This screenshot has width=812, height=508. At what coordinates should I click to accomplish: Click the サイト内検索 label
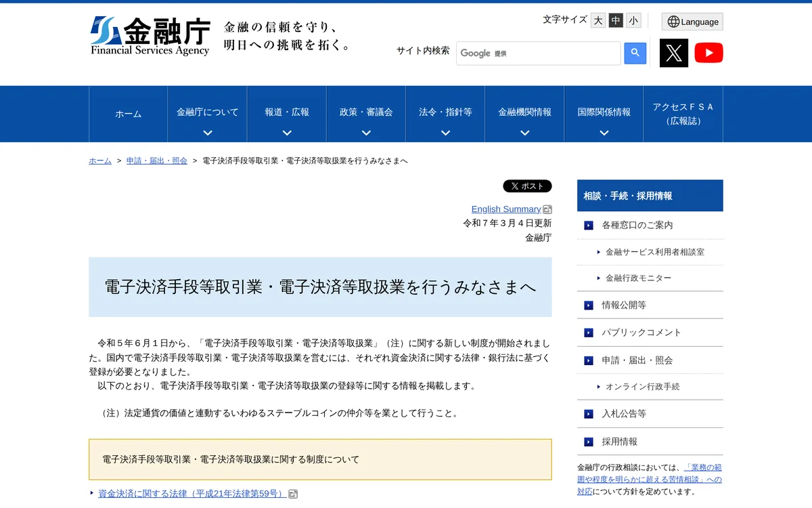click(423, 51)
